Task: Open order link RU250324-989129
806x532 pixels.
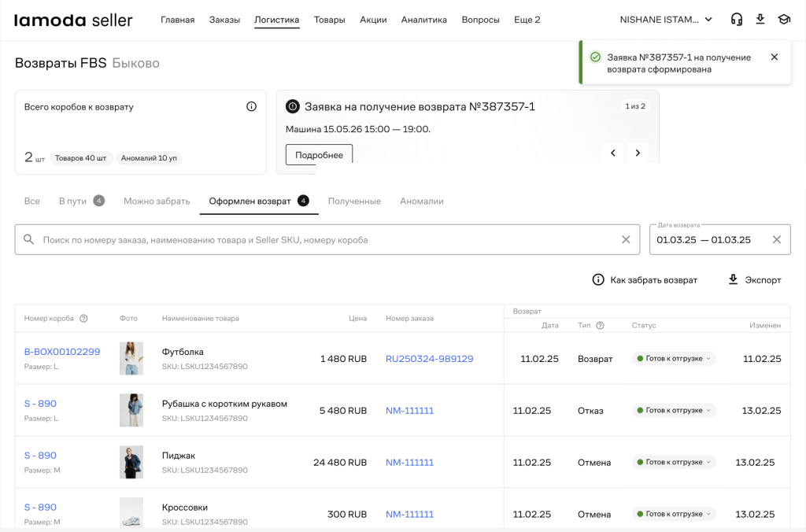Action: click(x=430, y=359)
